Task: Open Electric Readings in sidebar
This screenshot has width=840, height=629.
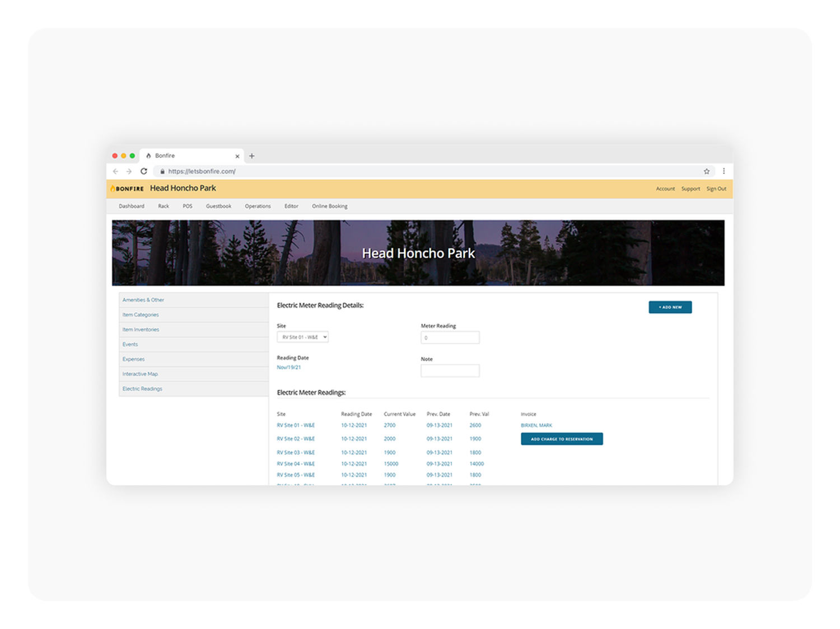Action: [194, 389]
